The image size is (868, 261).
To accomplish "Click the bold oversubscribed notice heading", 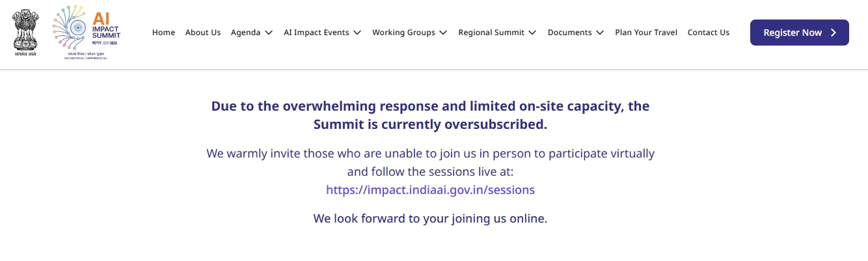I will 430,115.
